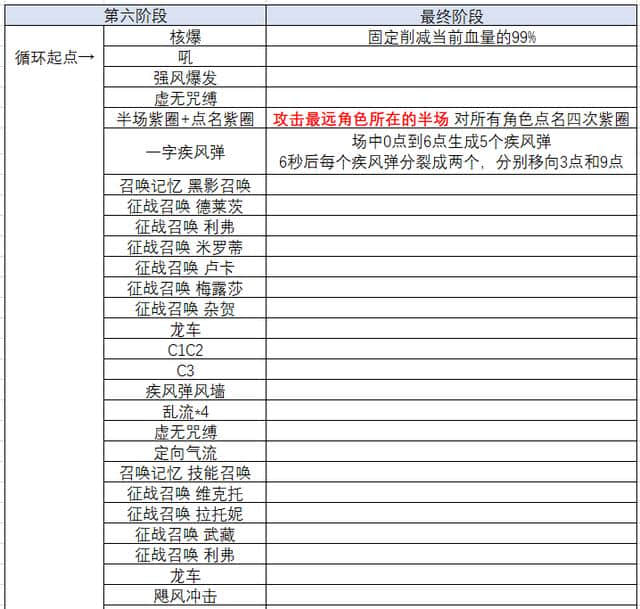Click the 定向气流 cell

(x=185, y=452)
